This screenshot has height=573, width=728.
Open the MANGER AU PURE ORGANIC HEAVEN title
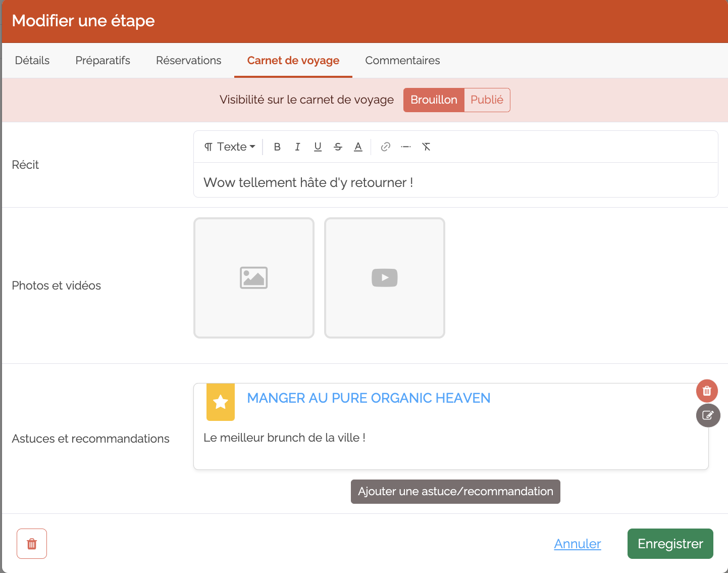point(369,398)
